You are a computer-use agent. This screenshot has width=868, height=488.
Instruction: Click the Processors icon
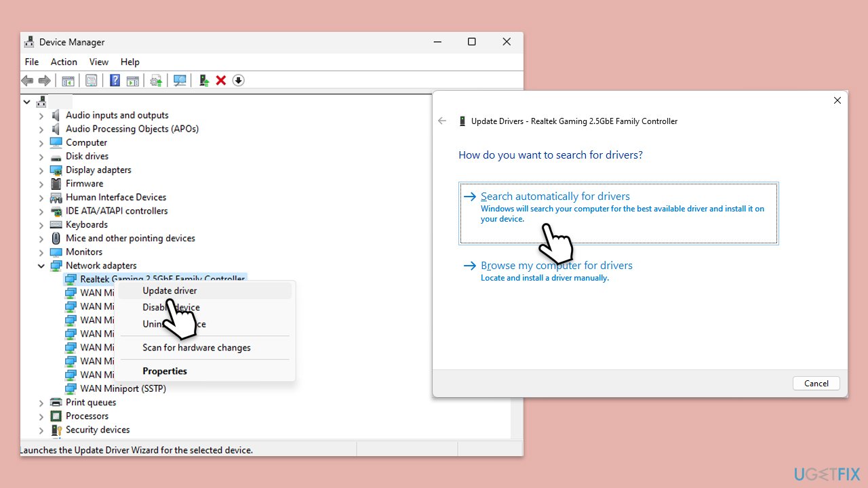pyautogui.click(x=56, y=416)
